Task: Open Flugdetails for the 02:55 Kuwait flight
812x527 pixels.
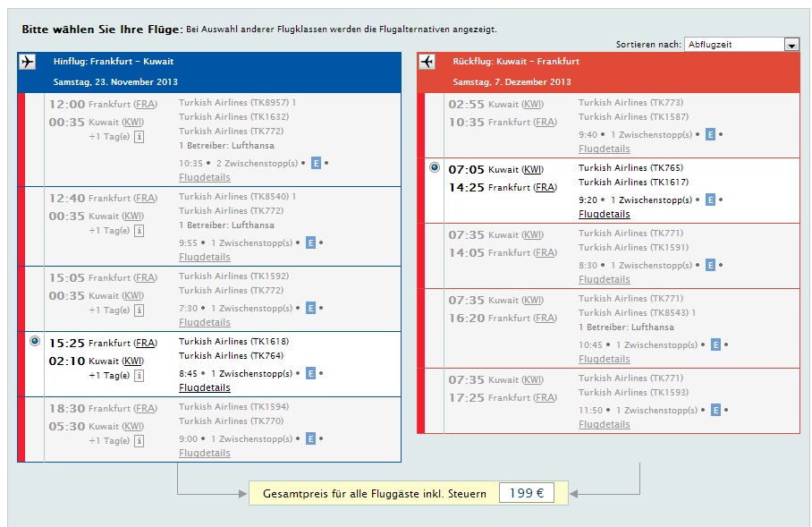Action: click(605, 149)
